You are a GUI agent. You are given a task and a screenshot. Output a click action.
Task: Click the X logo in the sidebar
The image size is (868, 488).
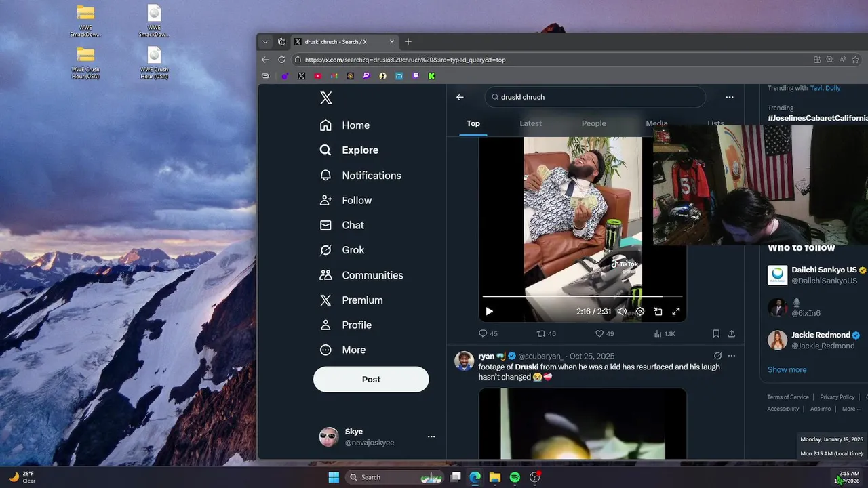326,98
